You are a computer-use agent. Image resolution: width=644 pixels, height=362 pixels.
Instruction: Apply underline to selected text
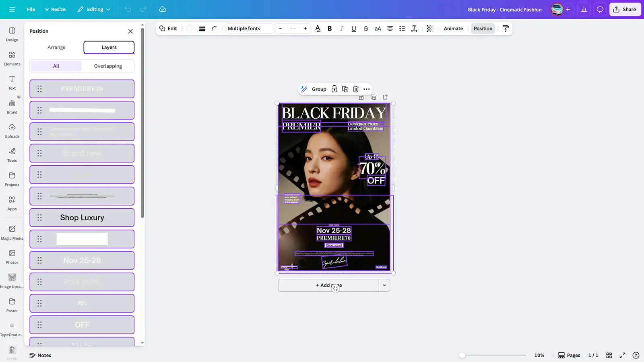pyautogui.click(x=353, y=29)
